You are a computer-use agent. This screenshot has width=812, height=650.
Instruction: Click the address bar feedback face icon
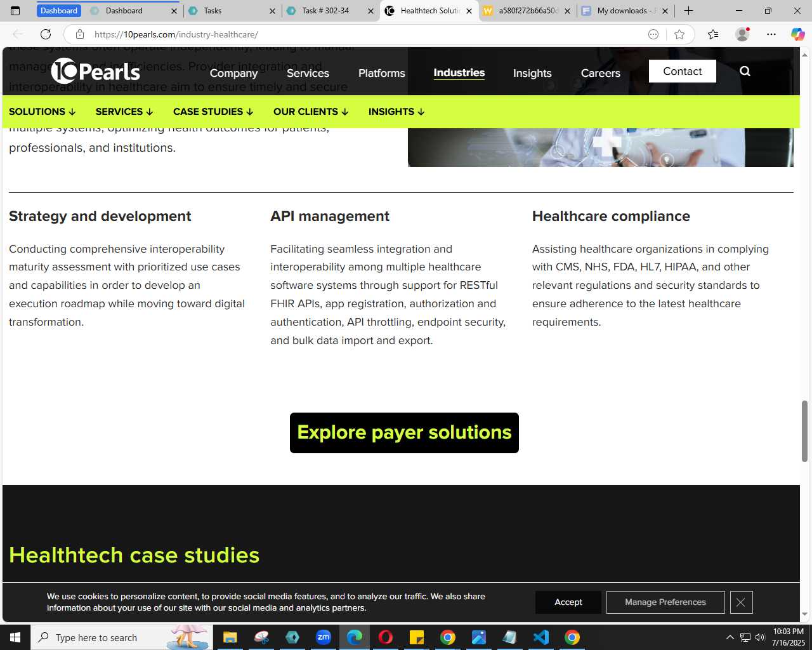click(x=653, y=34)
